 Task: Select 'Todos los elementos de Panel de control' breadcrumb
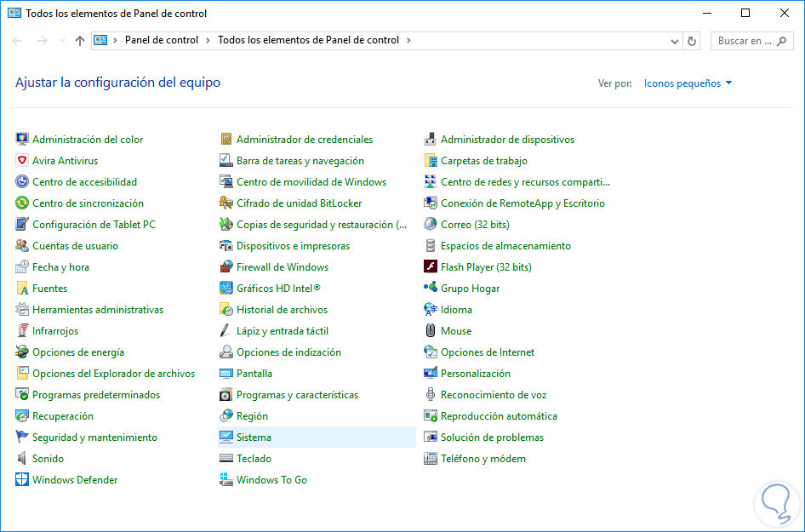(308, 40)
